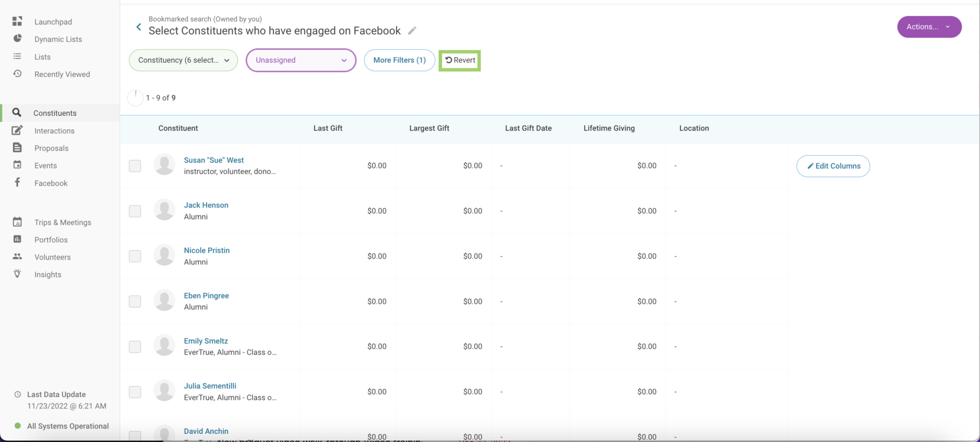Open Susan "Sue" West's profile link
The height and width of the screenshot is (442, 980).
(214, 160)
